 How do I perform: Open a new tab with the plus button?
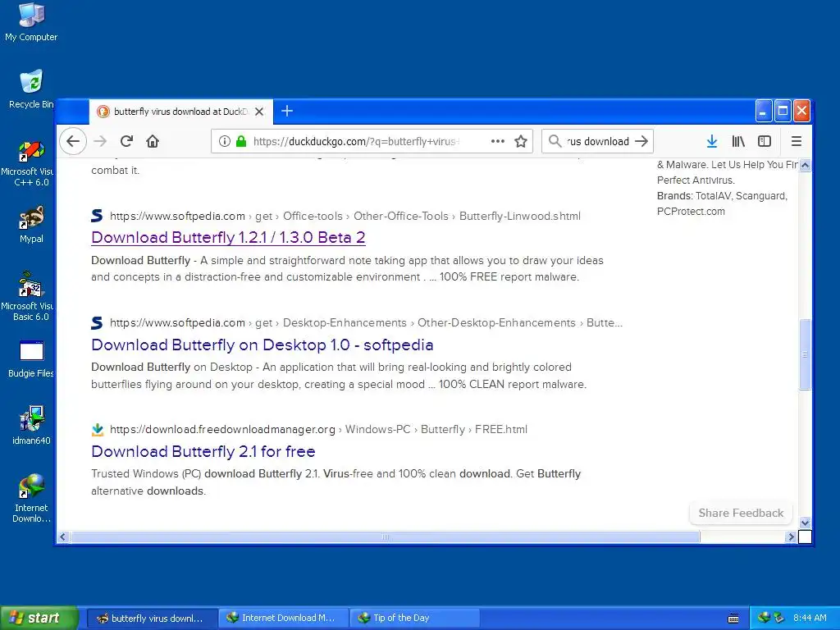coord(287,111)
